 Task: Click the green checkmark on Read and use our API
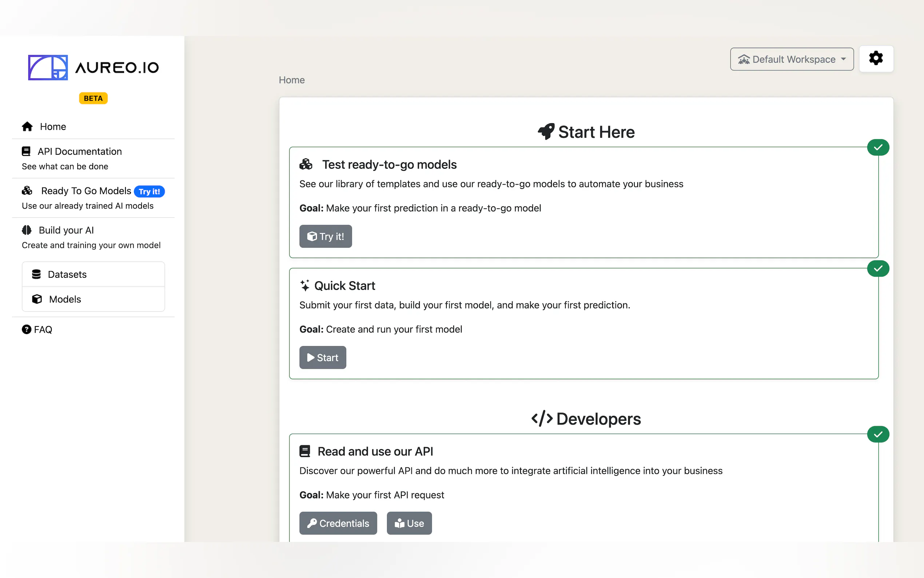click(x=878, y=434)
